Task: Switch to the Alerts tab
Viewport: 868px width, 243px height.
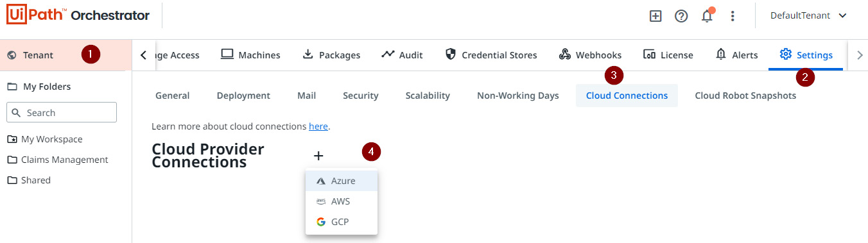Action: click(x=736, y=55)
